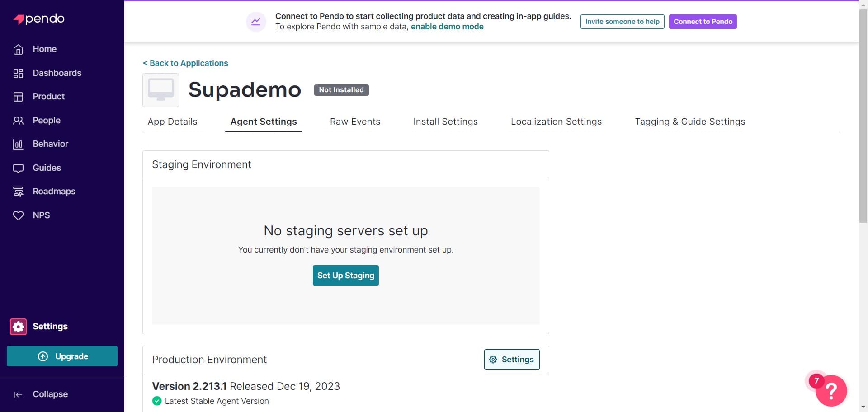Click the Product layout icon
The image size is (868, 412).
coord(18,97)
